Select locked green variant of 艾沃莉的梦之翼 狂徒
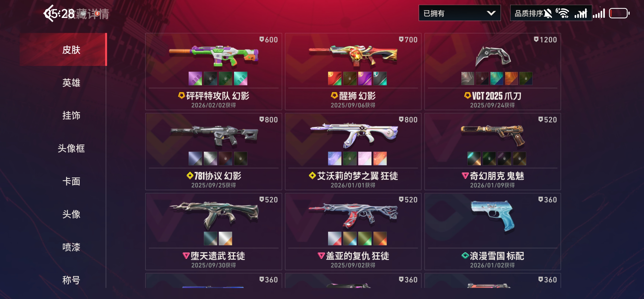 (x=350, y=158)
